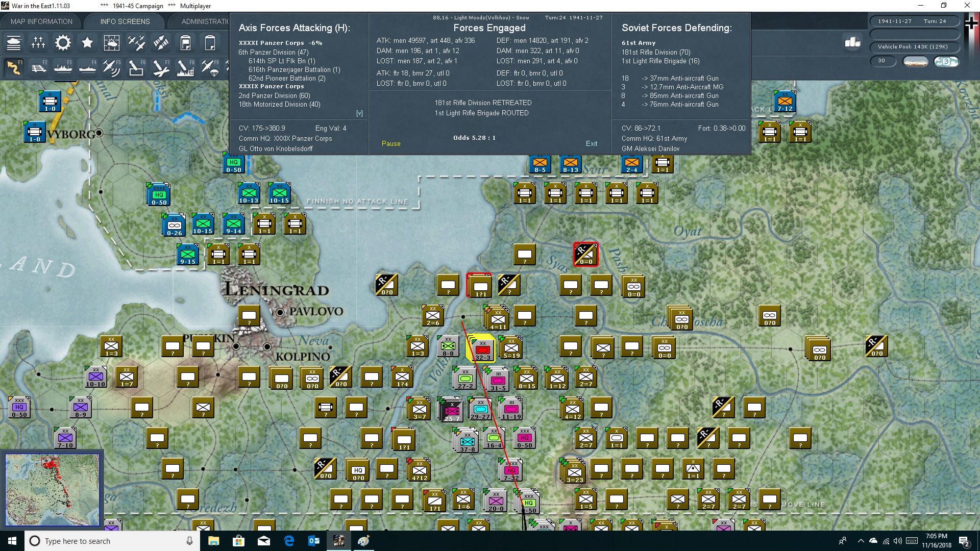
Task: Click the Vyborg city marker
Action: 99,133
